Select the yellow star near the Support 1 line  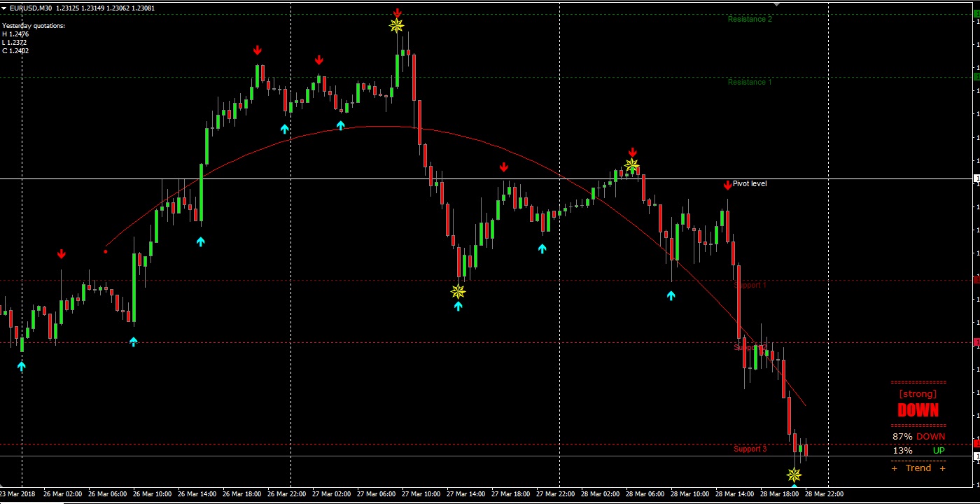pos(458,291)
